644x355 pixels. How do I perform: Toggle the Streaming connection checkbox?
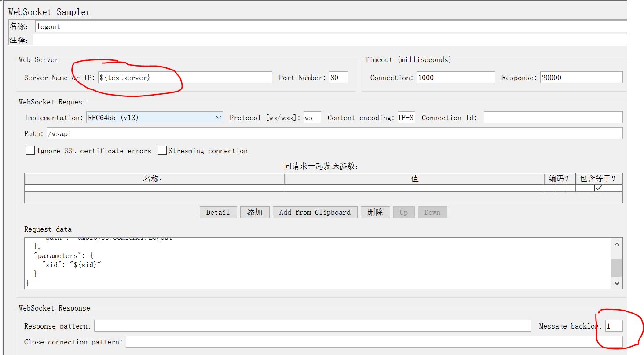(x=162, y=151)
